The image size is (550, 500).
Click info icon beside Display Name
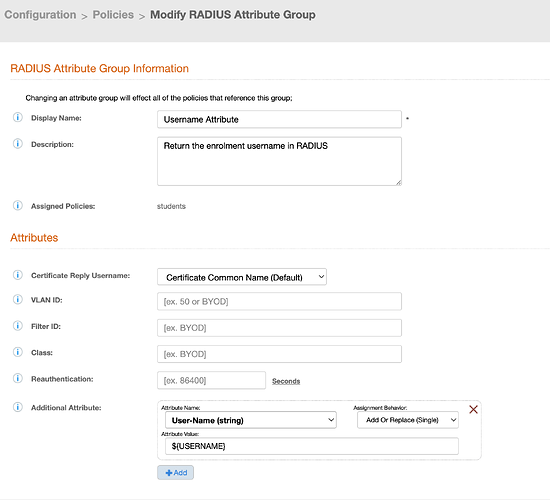(18, 117)
